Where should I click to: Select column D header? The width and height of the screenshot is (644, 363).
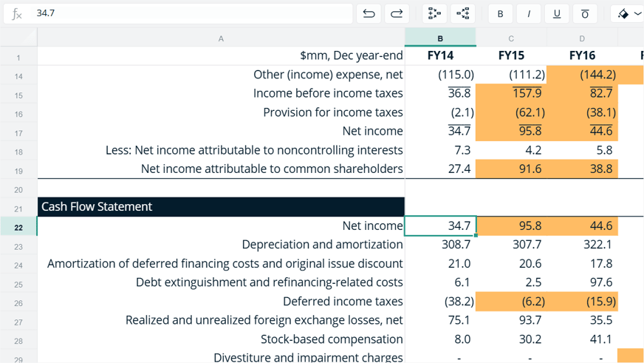coord(582,38)
